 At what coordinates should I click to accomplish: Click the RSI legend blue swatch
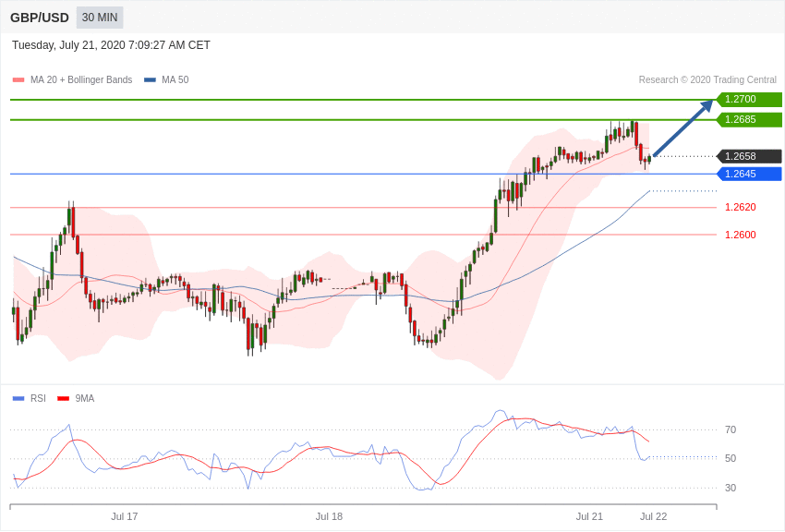pos(18,399)
